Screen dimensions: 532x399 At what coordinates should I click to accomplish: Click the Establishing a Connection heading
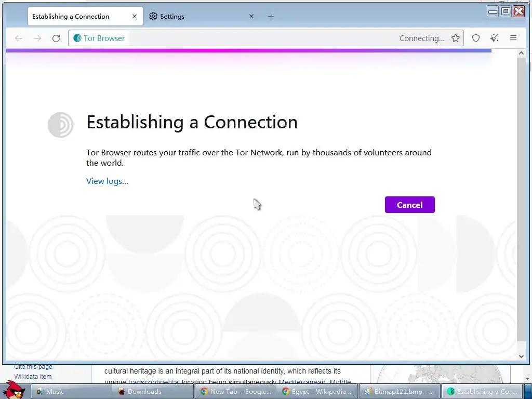coord(192,122)
